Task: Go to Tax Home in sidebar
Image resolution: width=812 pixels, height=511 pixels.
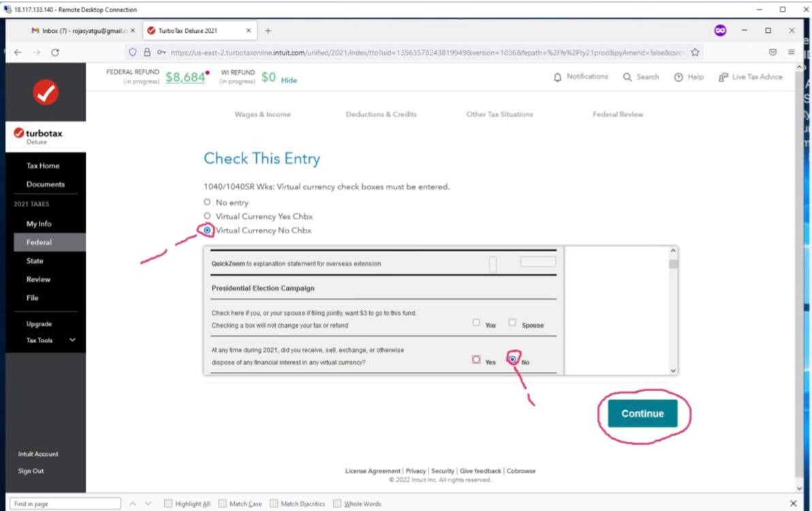Action: tap(43, 166)
